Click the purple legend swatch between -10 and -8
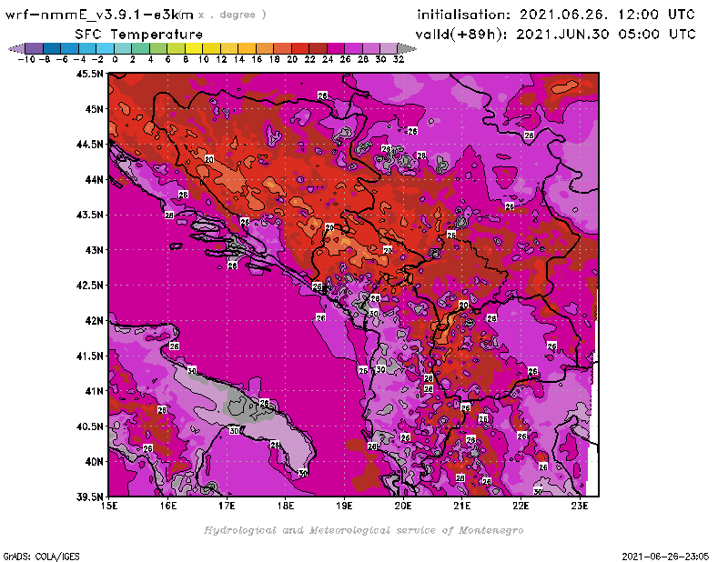The height and width of the screenshot is (562, 728). 35,48
